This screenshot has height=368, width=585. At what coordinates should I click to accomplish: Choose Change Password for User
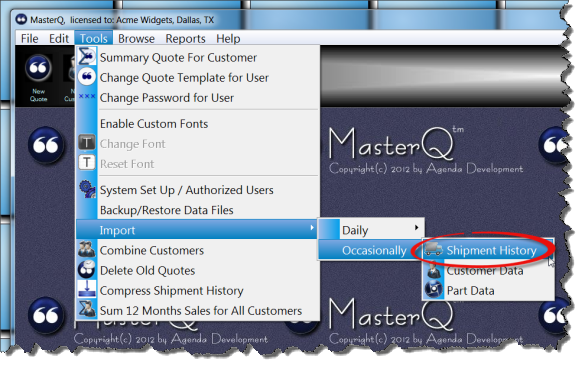coord(198,98)
